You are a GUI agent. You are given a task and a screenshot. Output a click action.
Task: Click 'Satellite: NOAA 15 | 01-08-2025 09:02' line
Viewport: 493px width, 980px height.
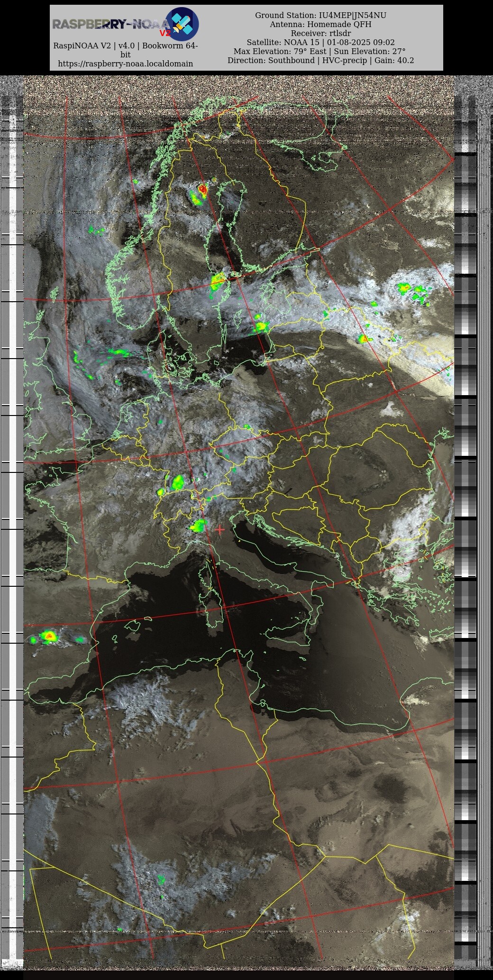(321, 42)
